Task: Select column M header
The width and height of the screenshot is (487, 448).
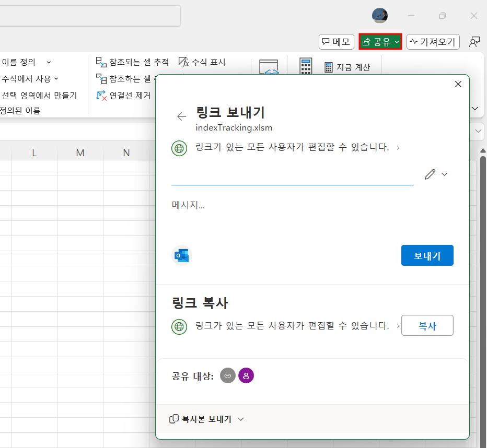Action: pyautogui.click(x=80, y=152)
